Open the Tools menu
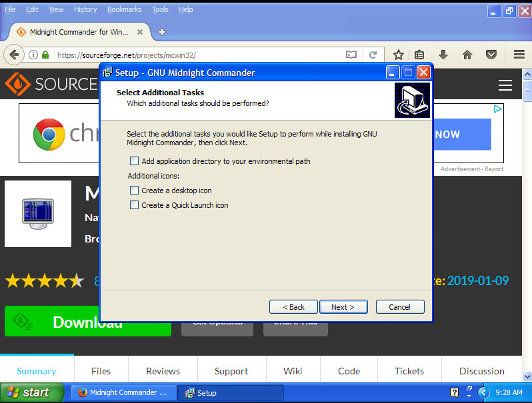 (160, 9)
